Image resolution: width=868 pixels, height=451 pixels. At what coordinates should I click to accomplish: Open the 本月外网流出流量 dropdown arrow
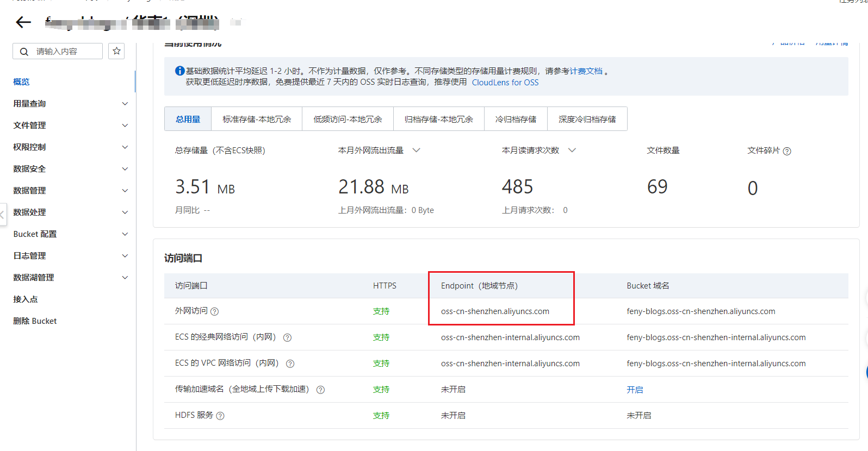[x=416, y=150]
